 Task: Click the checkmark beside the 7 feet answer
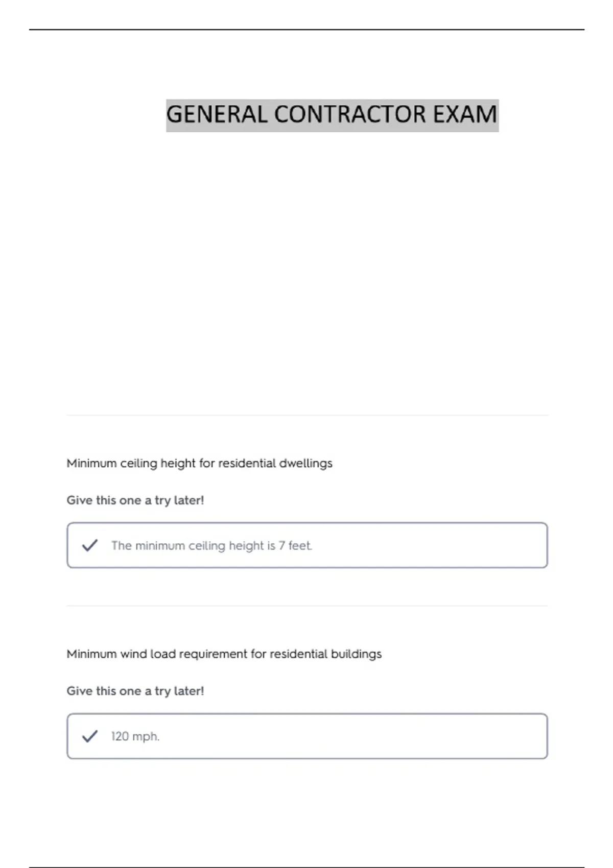point(90,545)
